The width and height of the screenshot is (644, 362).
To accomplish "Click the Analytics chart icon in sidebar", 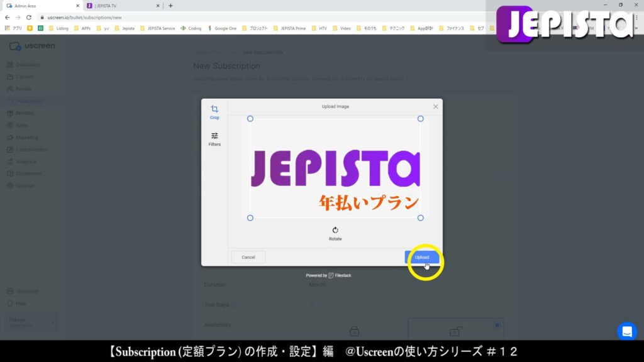I will pyautogui.click(x=10, y=162).
